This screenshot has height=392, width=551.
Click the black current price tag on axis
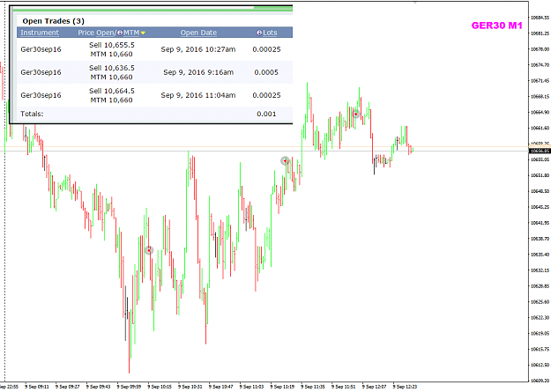(540, 151)
